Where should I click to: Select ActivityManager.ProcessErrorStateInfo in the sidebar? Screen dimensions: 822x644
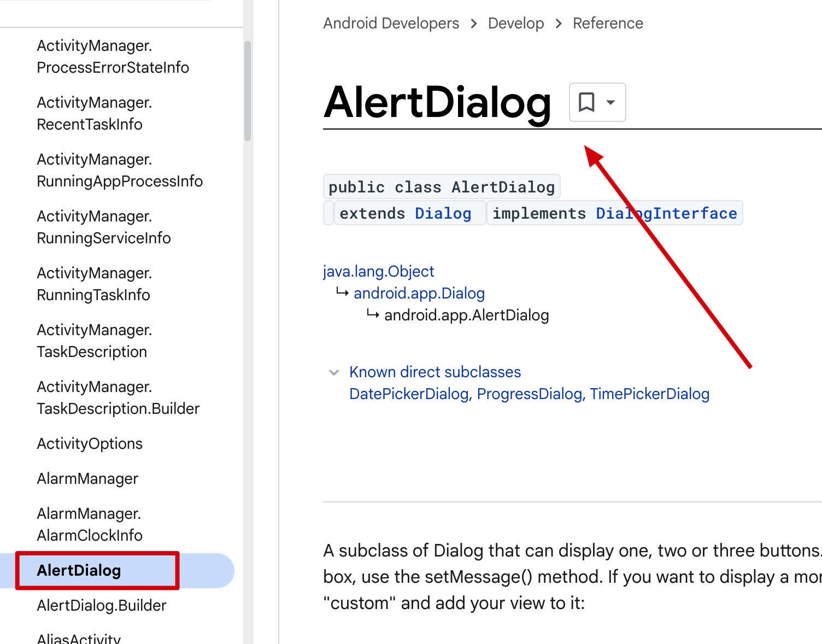[x=113, y=56]
